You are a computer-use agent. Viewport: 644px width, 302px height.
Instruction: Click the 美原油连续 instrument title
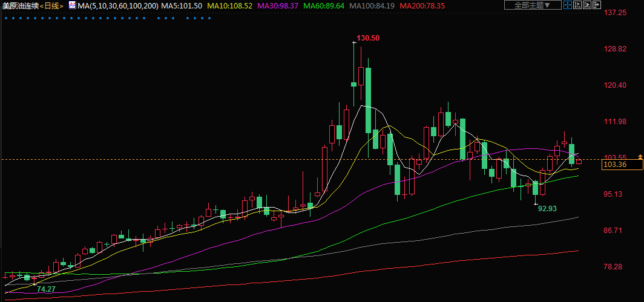pos(19,5)
